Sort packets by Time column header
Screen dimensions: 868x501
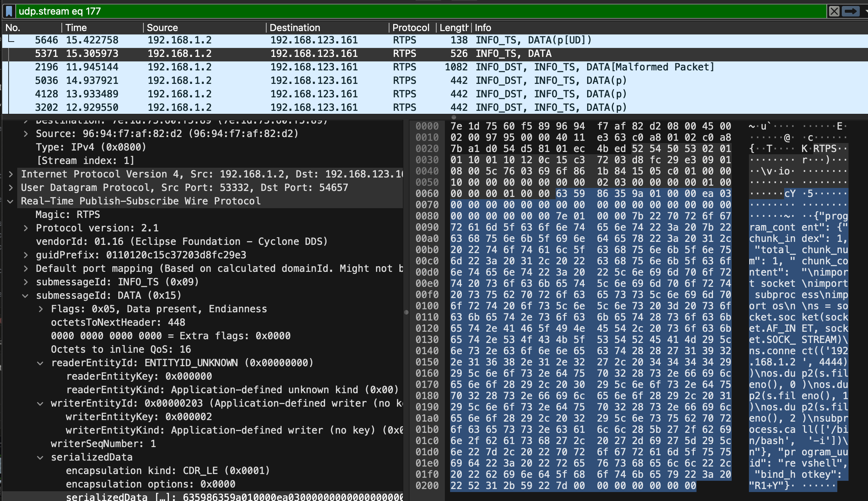coord(76,28)
